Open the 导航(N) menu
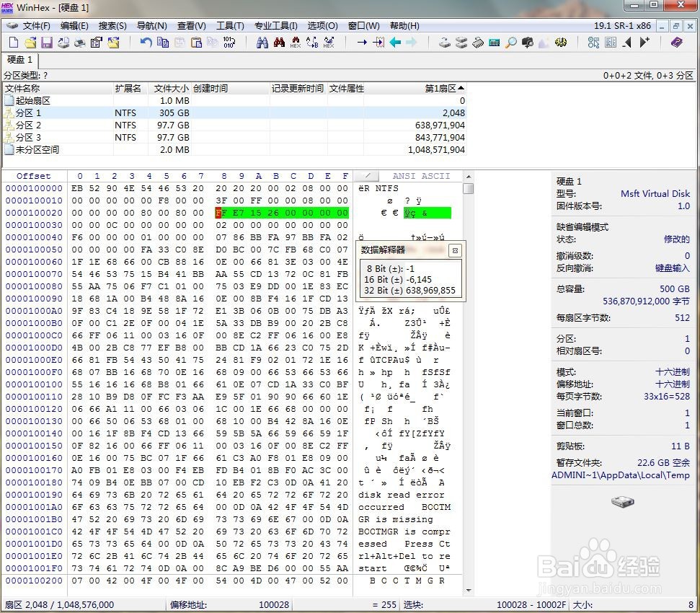 [x=152, y=26]
